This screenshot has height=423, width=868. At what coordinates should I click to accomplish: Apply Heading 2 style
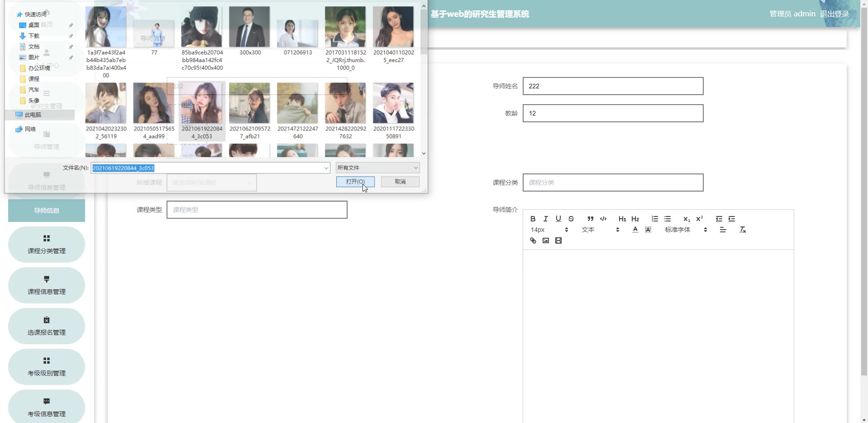click(x=635, y=219)
